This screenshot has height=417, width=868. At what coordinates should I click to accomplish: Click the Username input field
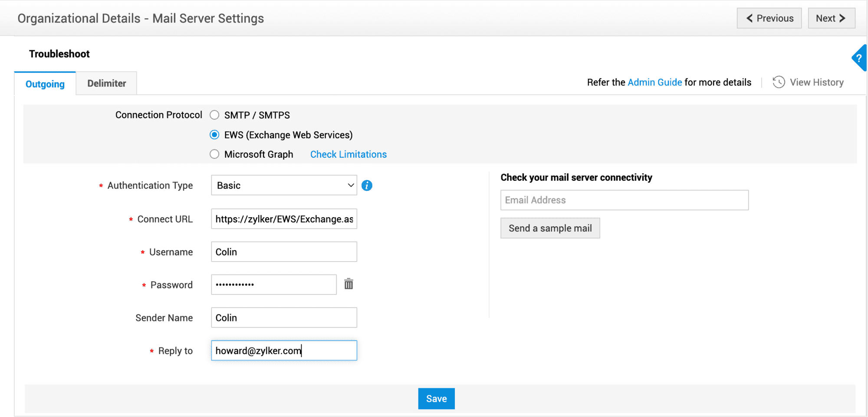tap(284, 252)
